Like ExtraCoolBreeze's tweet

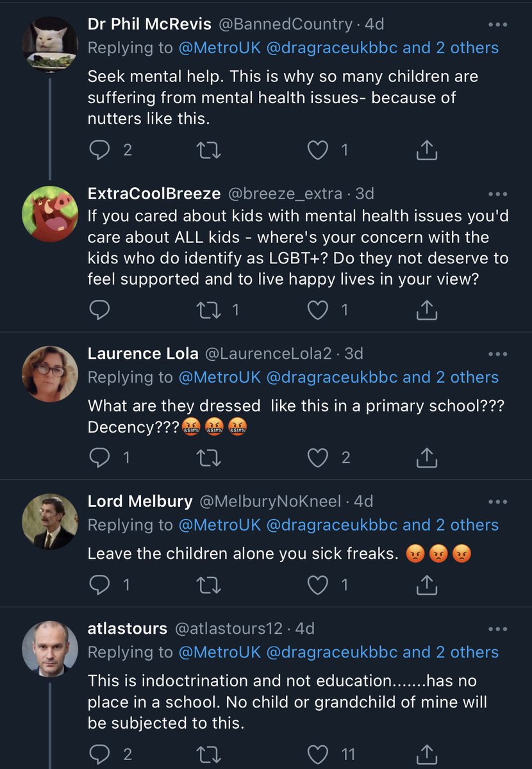point(318,310)
